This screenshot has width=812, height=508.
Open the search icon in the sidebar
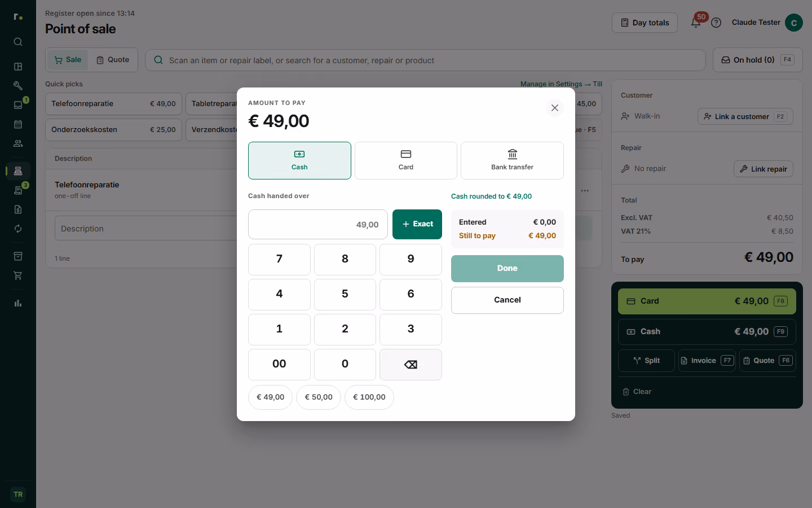[x=18, y=42]
